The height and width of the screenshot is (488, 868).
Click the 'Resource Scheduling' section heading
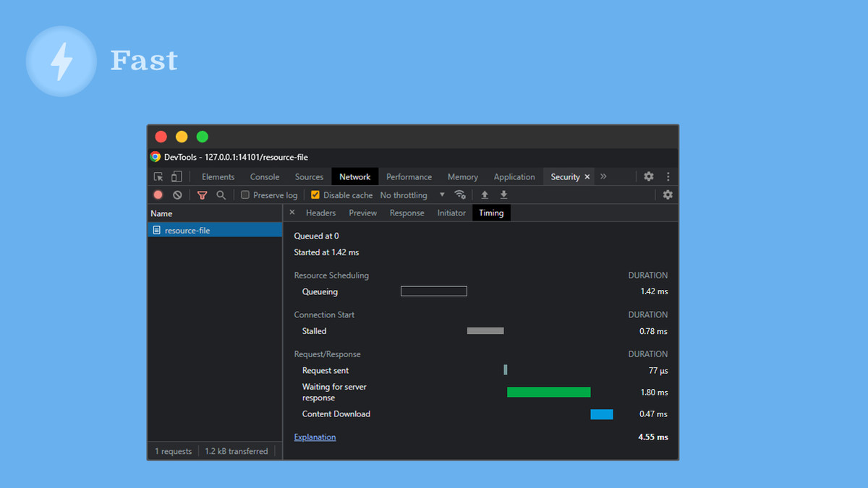click(331, 275)
